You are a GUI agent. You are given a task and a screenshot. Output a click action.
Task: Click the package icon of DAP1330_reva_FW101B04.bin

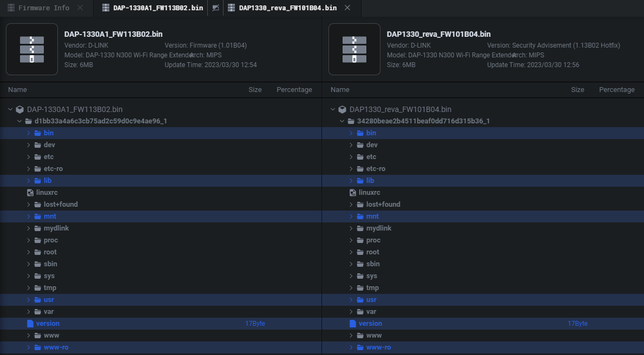pyautogui.click(x=342, y=109)
